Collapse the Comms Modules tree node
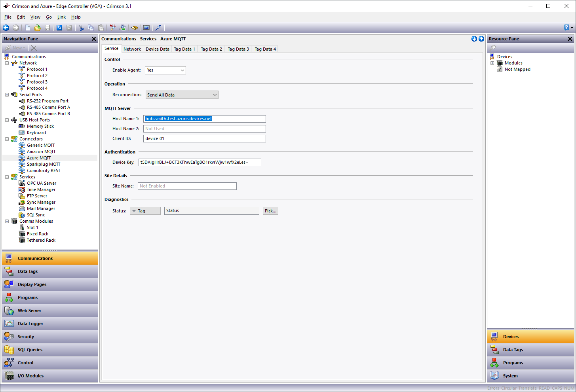Image resolution: width=576 pixels, height=392 pixels. coord(7,221)
